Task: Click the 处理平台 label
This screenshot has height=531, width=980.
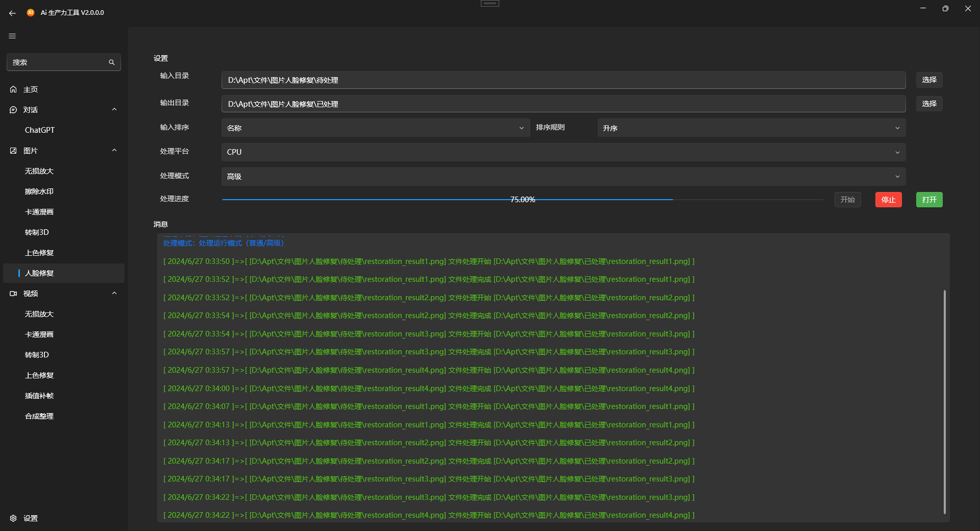Action: pyautogui.click(x=175, y=151)
